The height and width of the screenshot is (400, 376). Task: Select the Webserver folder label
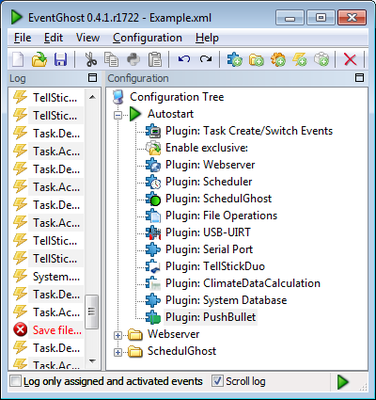tap(173, 334)
